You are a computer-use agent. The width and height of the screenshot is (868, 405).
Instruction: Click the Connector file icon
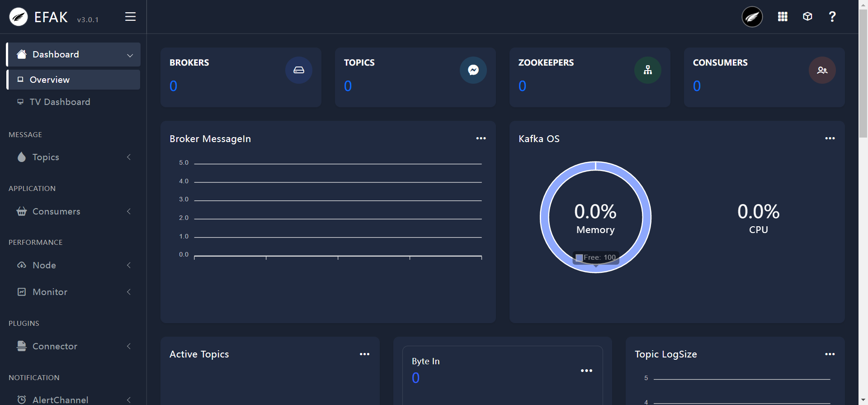coord(21,346)
